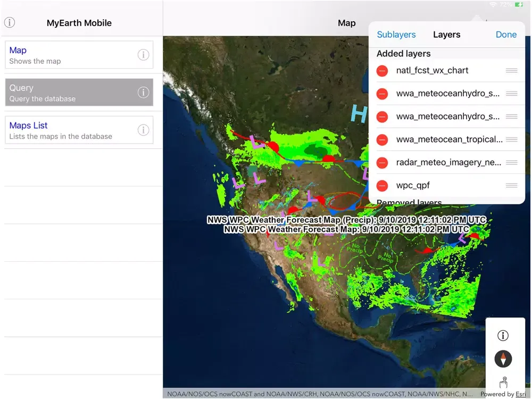
Task: Open info for the Query item
Action: click(143, 92)
